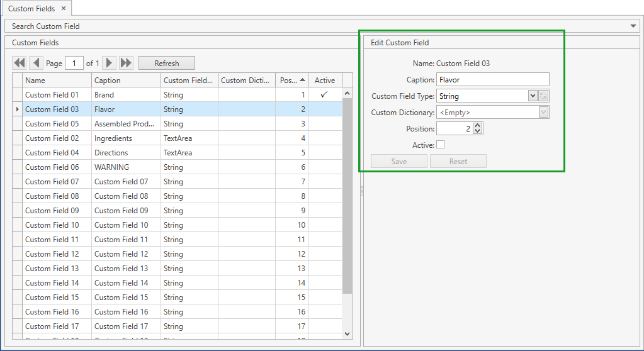The height and width of the screenshot is (351, 644).
Task: Open the Custom Dictionary dropdown
Action: pos(544,113)
